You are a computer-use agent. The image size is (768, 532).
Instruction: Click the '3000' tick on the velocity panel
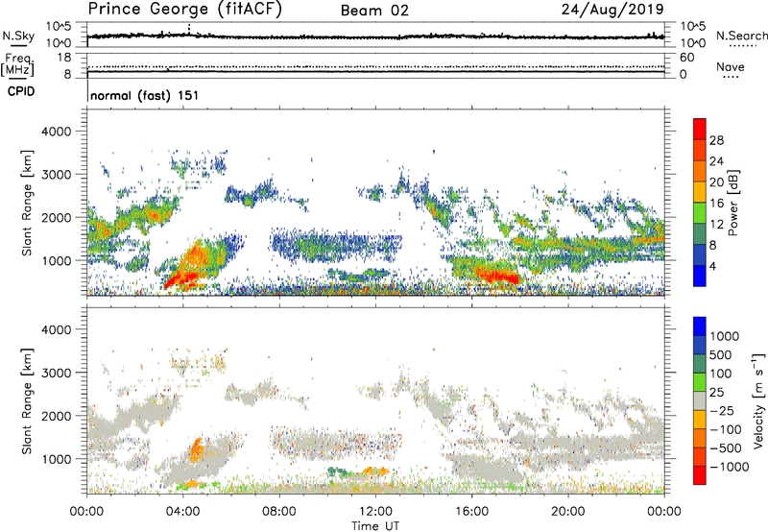pos(56,373)
